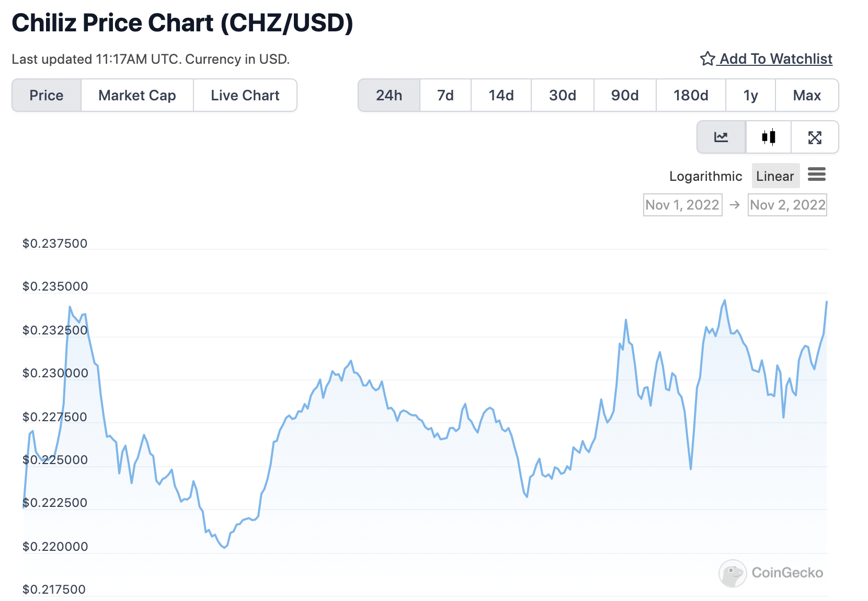Click the $0.237500 axis label
This screenshot has height=601, width=868.
coord(55,244)
